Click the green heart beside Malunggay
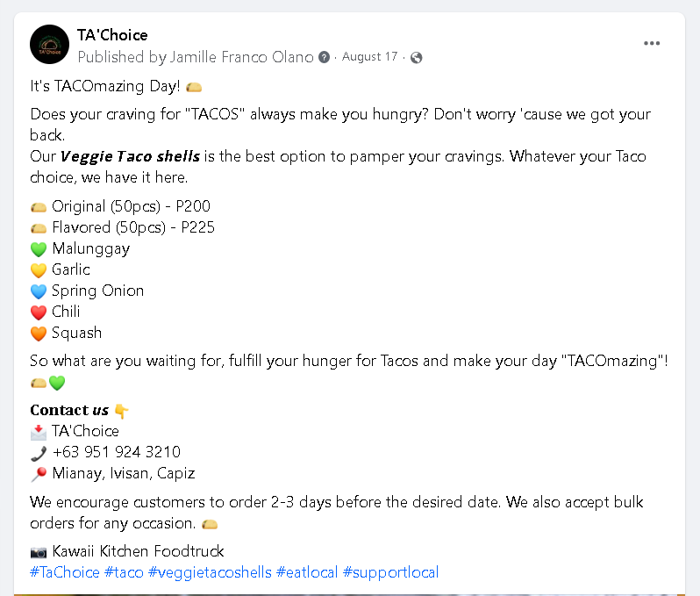Screen dimensions: 700x596 tap(39, 249)
